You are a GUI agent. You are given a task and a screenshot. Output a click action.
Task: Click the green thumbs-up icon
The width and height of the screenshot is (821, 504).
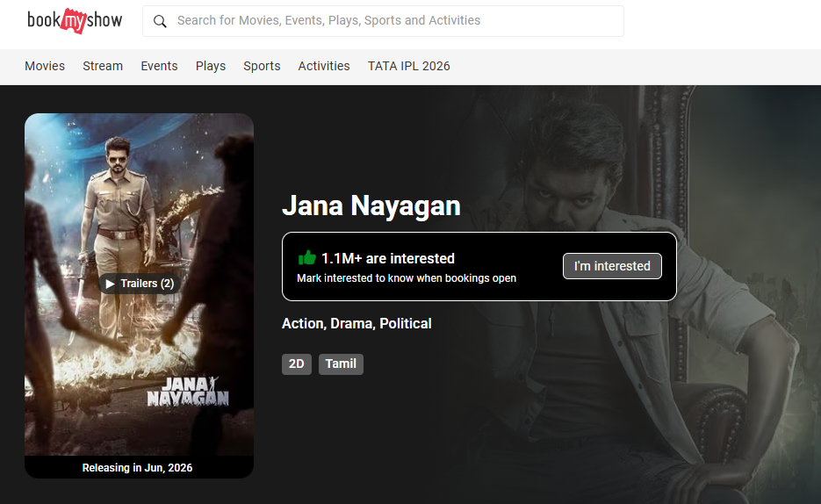tap(306, 257)
